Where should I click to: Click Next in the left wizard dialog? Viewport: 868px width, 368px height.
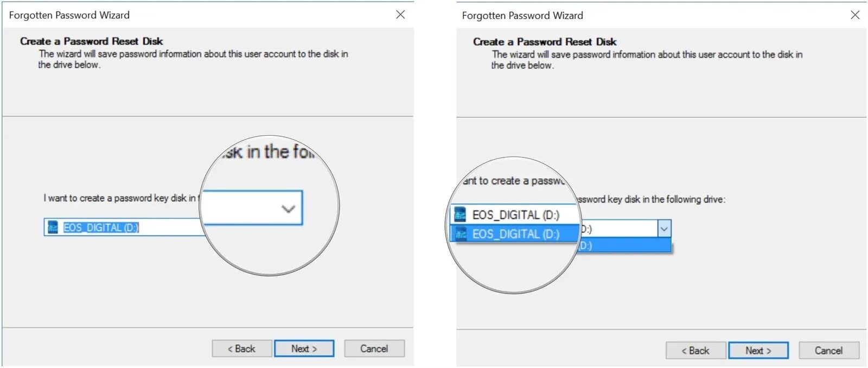pyautogui.click(x=304, y=348)
